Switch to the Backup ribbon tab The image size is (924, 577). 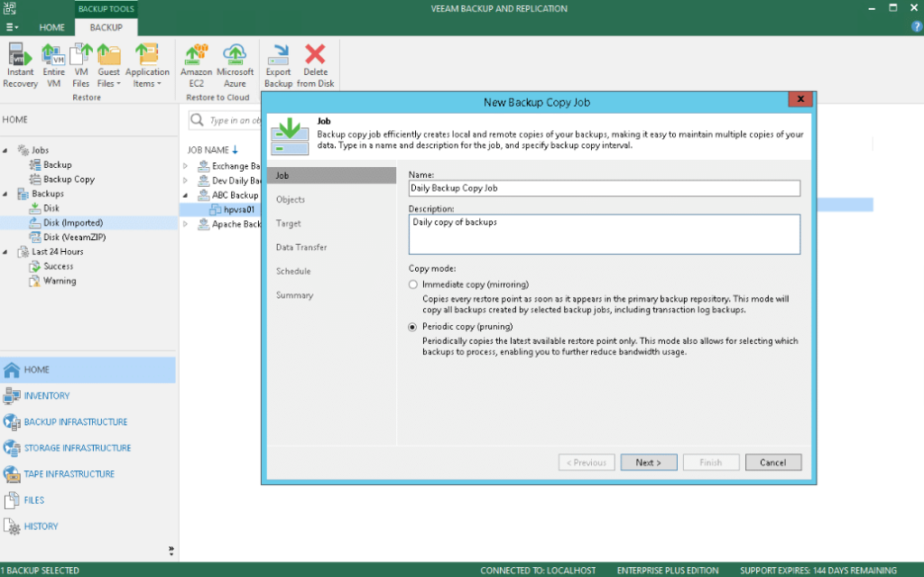click(106, 28)
